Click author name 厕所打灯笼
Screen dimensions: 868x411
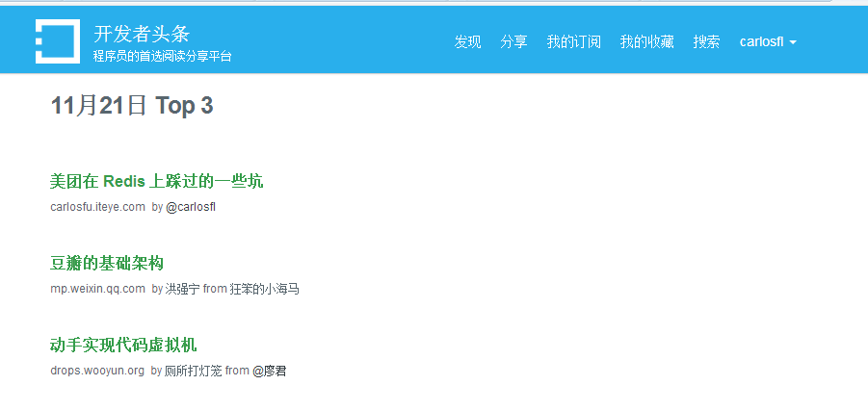click(x=194, y=371)
